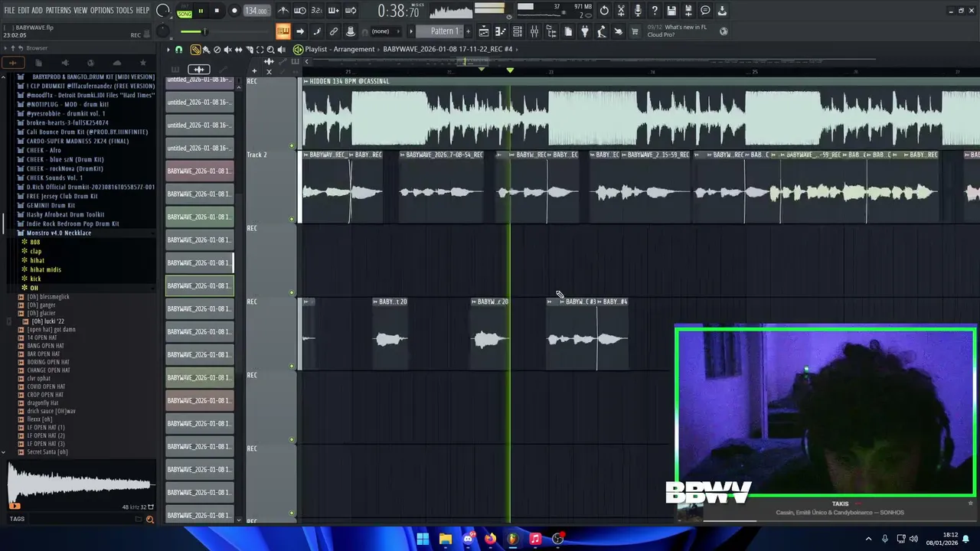Toggle the Playlist snap magnet icon

pos(179,50)
